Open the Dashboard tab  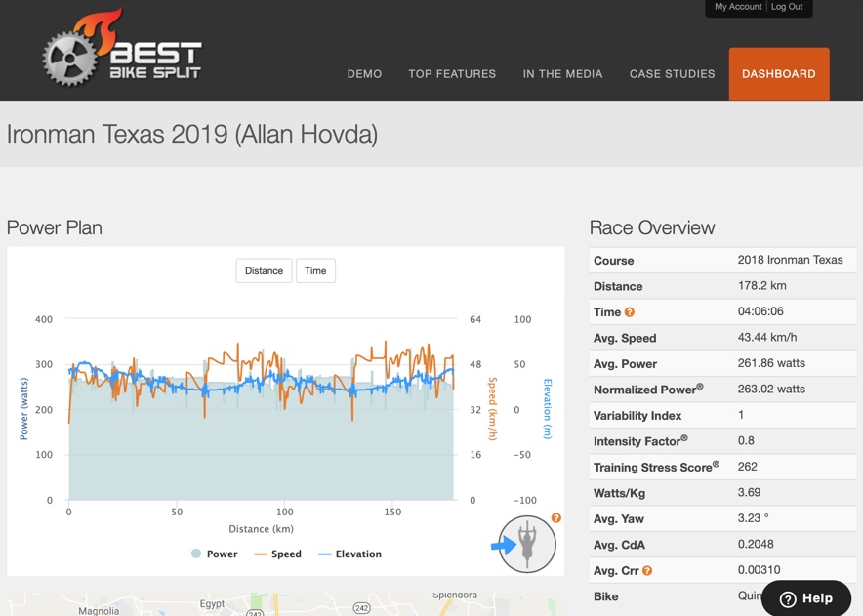click(778, 74)
